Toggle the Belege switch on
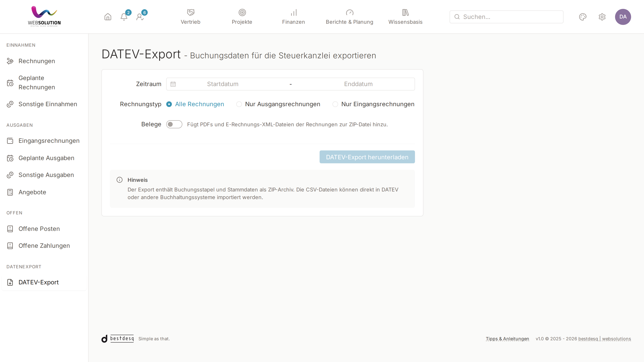644x362 pixels. (x=174, y=124)
